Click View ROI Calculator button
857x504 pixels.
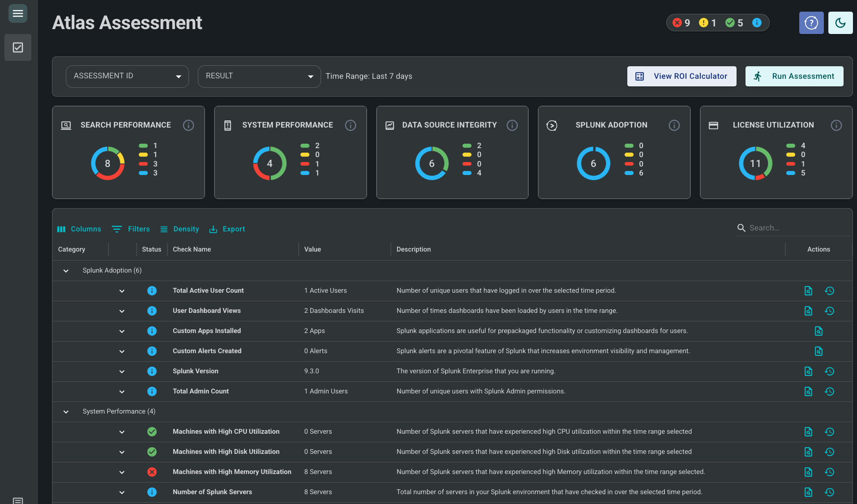pos(681,76)
